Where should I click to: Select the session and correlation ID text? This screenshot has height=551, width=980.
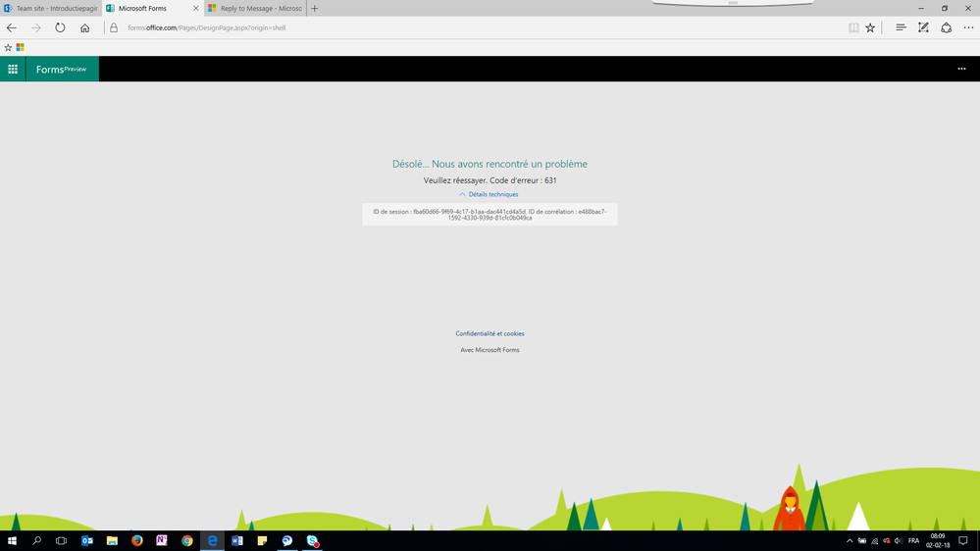(490, 215)
